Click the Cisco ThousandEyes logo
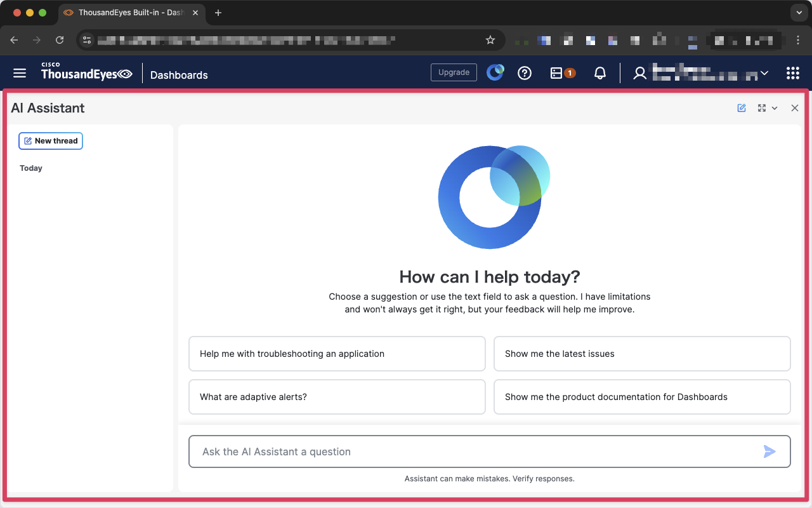 pos(87,72)
